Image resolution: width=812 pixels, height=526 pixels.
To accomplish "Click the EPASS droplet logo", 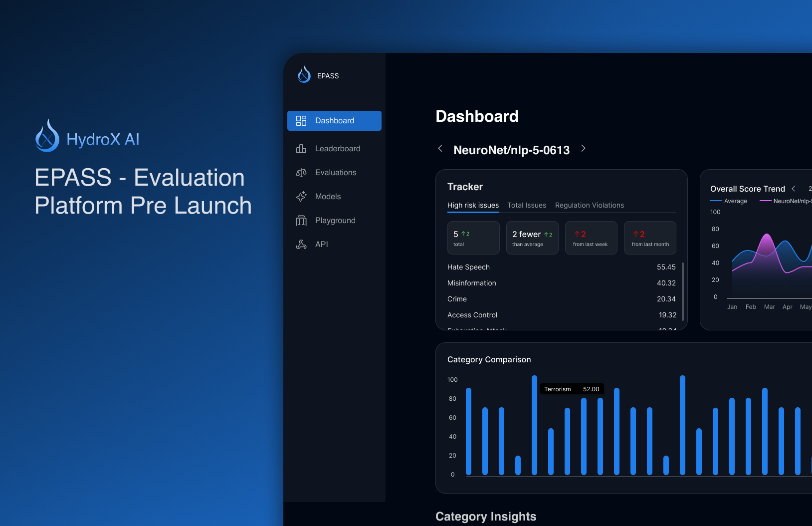I will coord(304,74).
